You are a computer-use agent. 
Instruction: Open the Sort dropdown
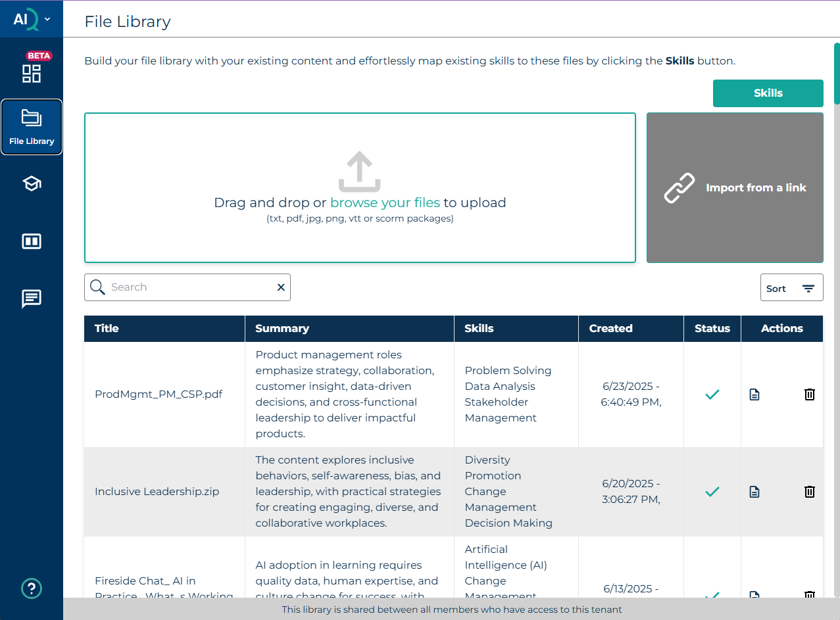[792, 288]
